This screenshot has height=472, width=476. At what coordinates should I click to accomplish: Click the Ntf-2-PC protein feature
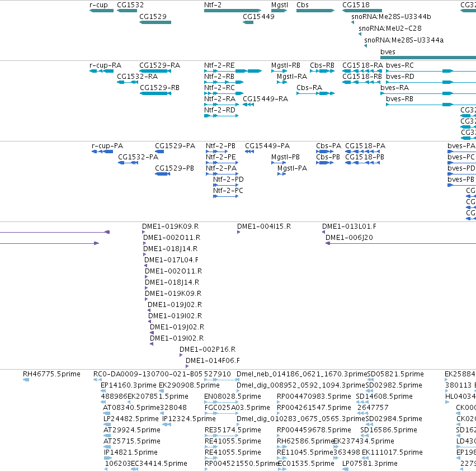[225, 196]
